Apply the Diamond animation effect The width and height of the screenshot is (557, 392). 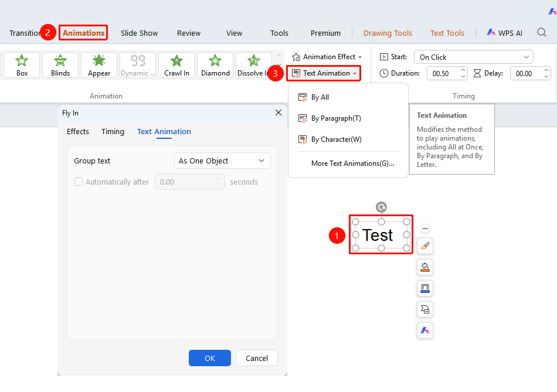pos(215,65)
